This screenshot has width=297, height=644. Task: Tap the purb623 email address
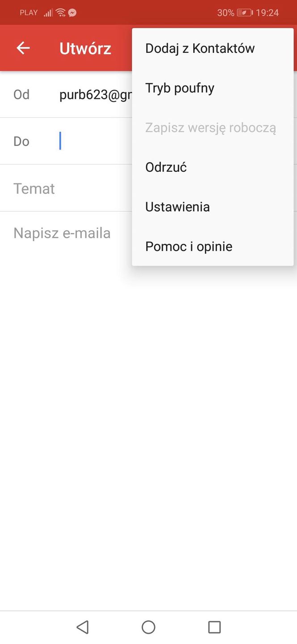94,94
